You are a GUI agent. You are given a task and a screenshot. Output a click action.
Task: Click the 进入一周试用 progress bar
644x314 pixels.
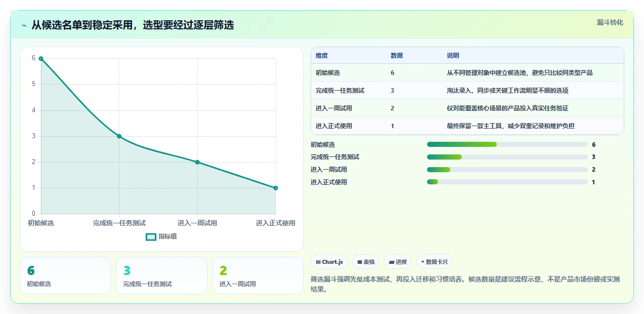point(507,170)
